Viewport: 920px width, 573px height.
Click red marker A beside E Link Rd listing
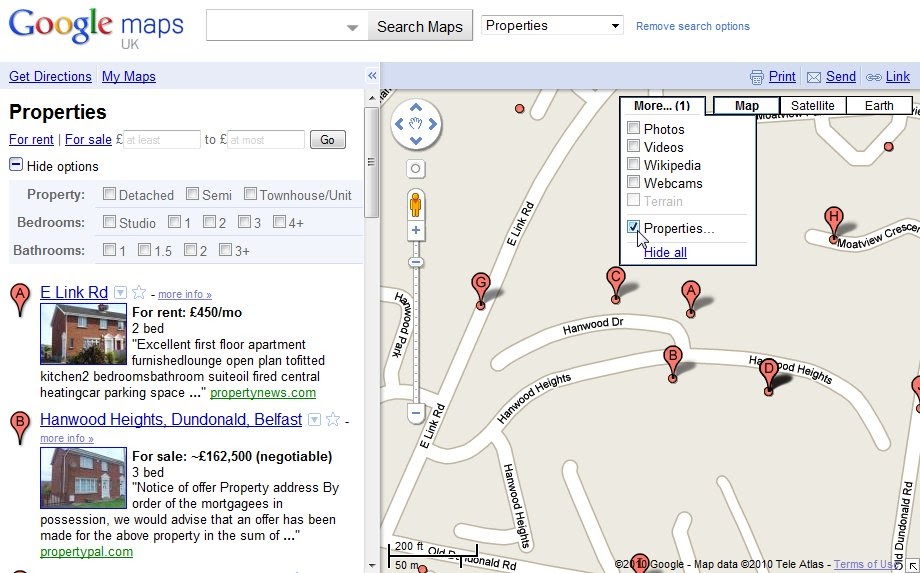click(21, 299)
